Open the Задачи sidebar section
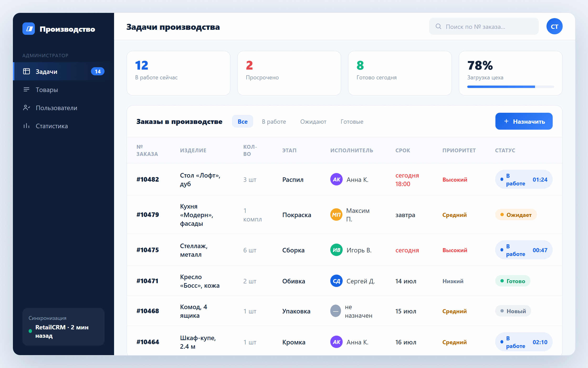The height and width of the screenshot is (368, 588). point(63,71)
